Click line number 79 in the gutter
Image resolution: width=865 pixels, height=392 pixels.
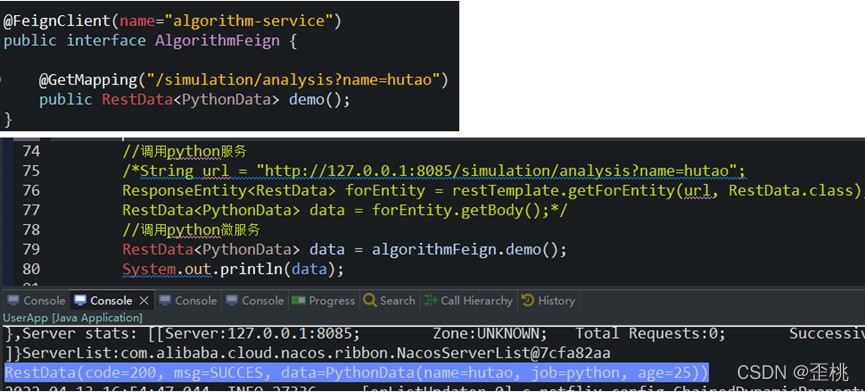pos(31,249)
